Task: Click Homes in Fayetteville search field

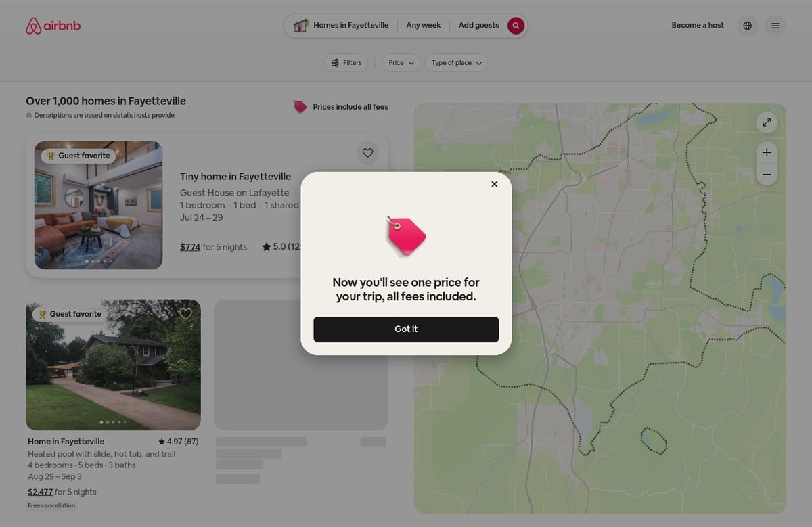Action: [x=342, y=26]
